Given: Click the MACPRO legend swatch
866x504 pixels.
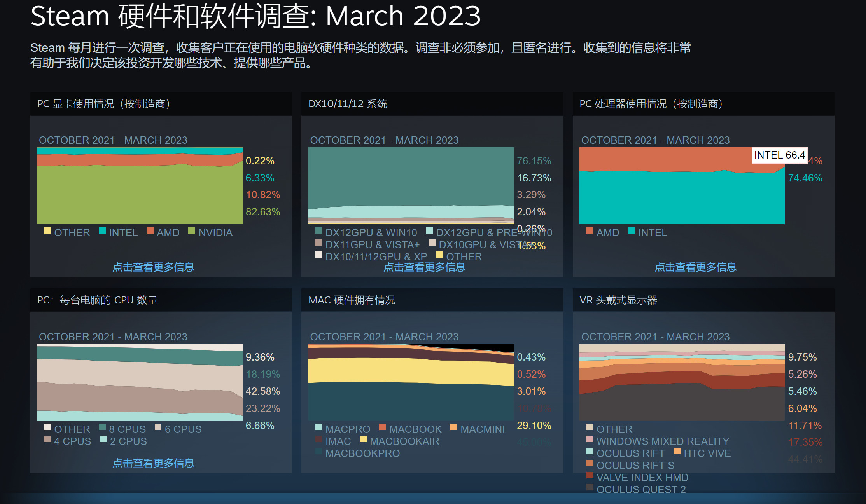Looking at the screenshot, I should (x=318, y=427).
